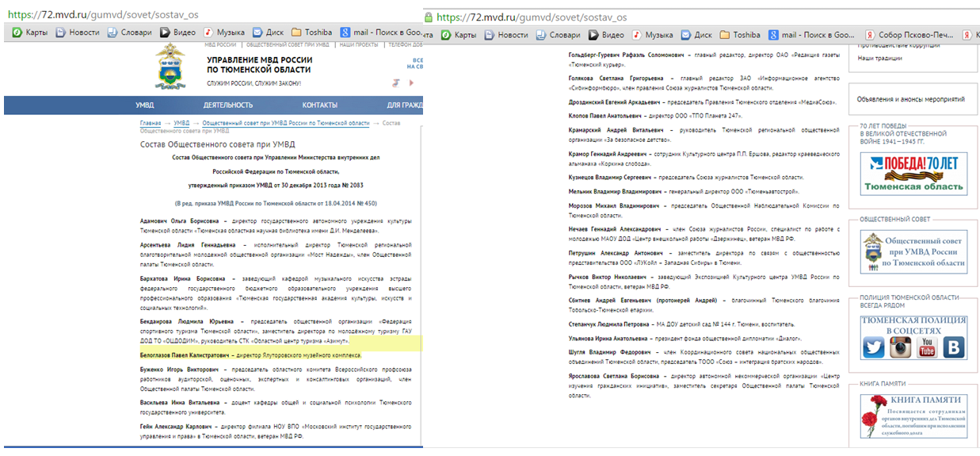Open Видео bookmark in left window

tap(177, 33)
